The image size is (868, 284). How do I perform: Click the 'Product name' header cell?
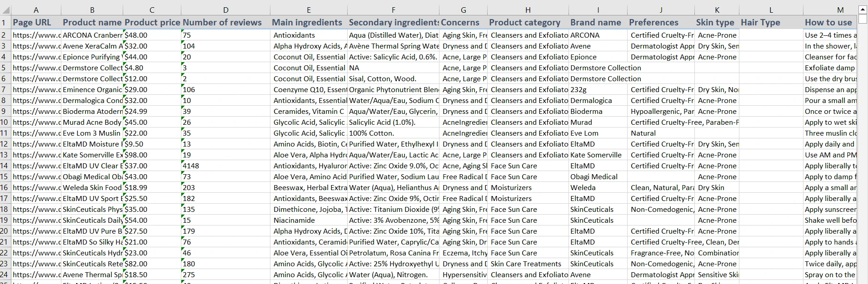tap(92, 22)
